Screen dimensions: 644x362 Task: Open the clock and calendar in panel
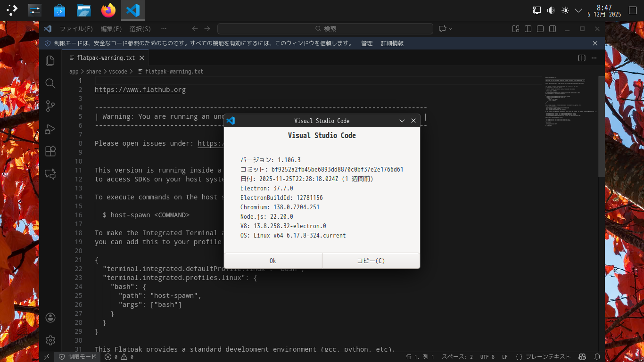tap(604, 10)
